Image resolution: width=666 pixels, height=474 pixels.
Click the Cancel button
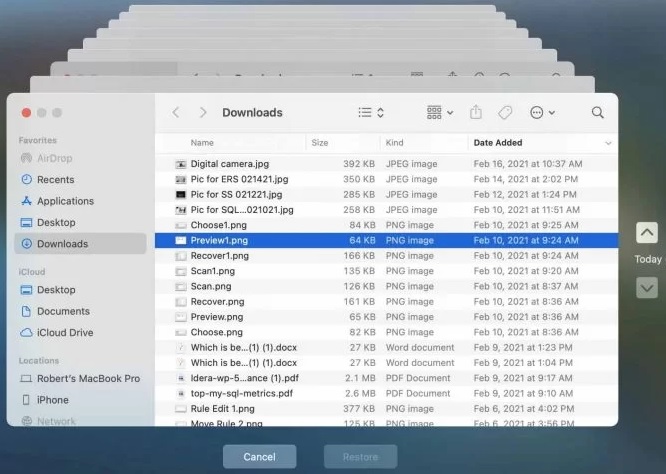(x=259, y=457)
